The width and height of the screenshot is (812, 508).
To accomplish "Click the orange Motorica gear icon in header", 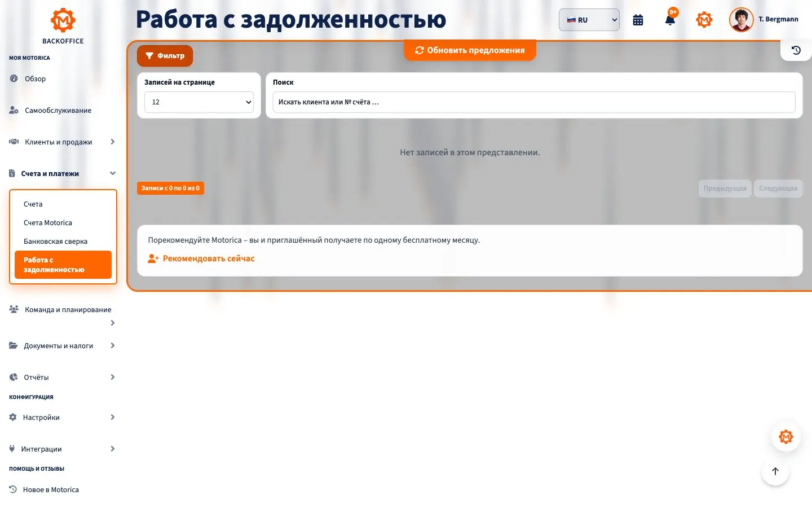I will 704,20.
